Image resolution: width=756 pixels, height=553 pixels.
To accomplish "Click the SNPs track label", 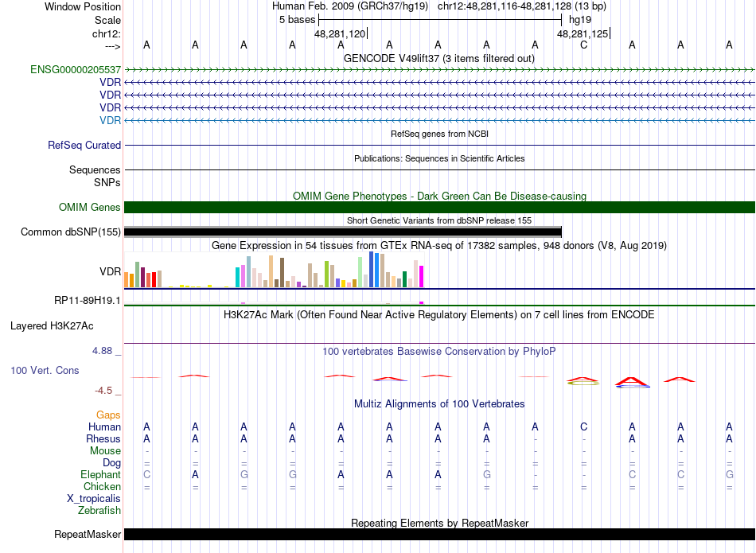I will point(107,183).
